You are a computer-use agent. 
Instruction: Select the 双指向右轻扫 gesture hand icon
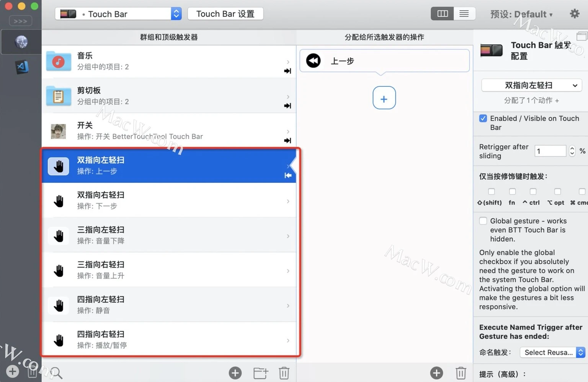click(x=59, y=201)
